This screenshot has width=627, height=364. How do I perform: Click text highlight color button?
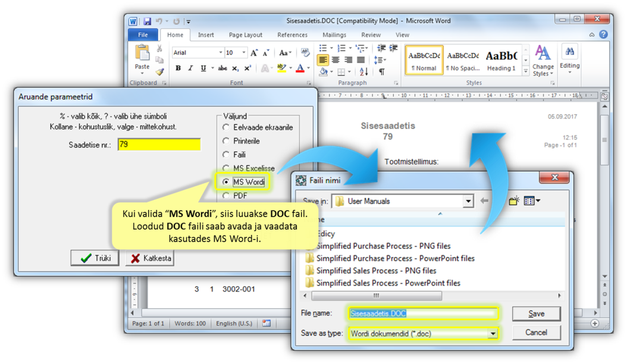pyautogui.click(x=281, y=68)
